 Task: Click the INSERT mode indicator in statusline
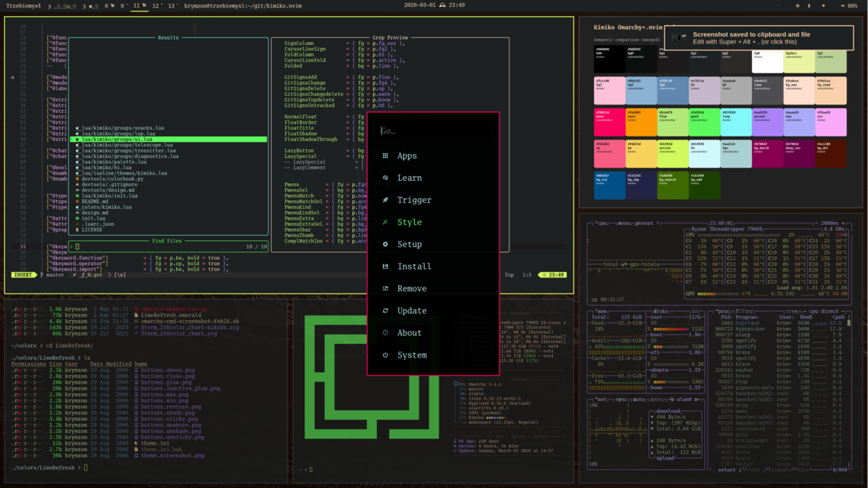click(24, 275)
